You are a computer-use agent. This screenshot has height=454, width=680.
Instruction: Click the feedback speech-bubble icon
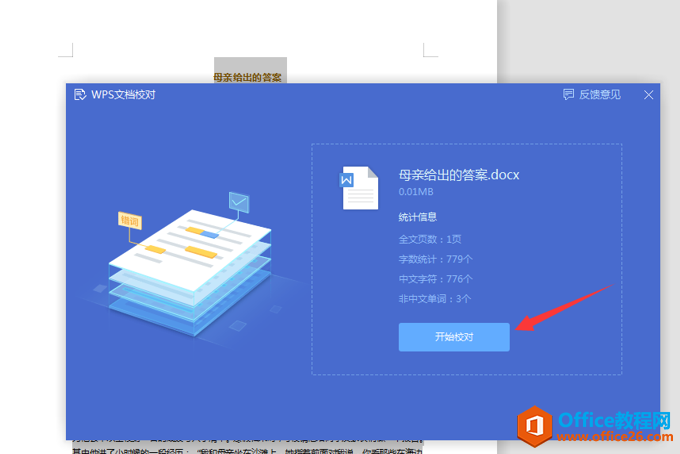point(568,95)
